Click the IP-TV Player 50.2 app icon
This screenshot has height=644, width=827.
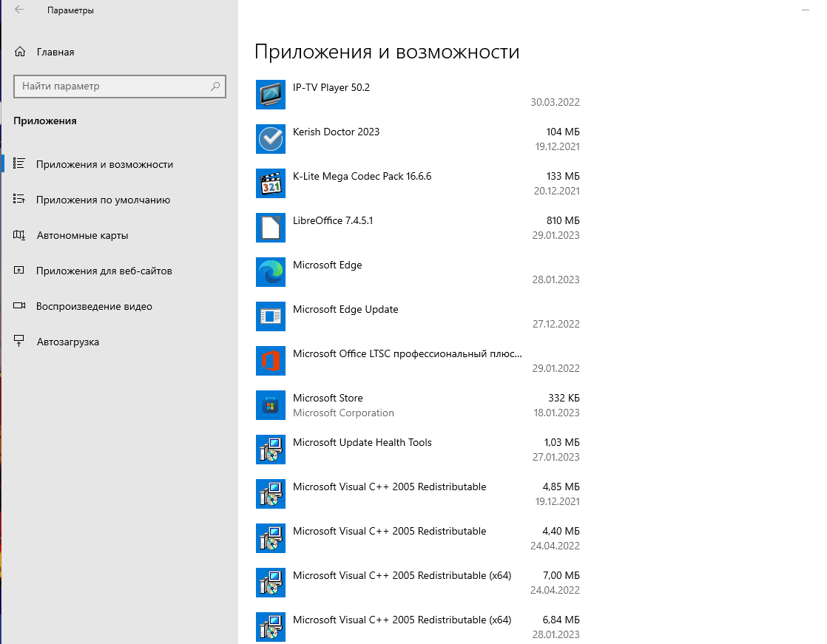[271, 95]
